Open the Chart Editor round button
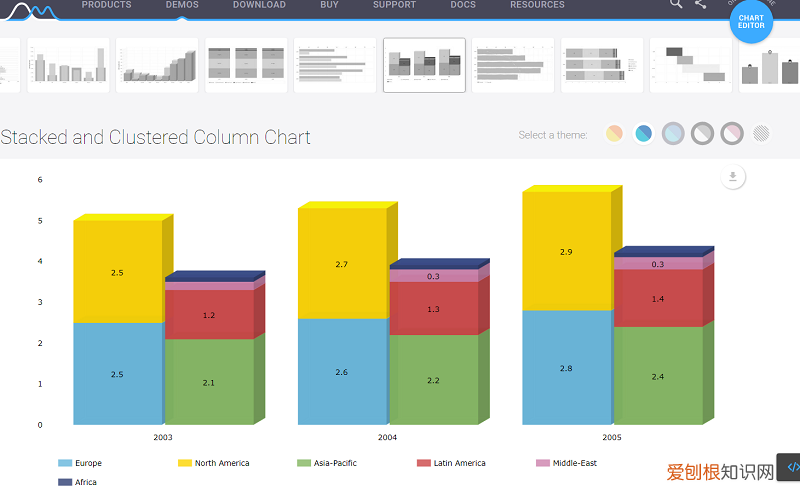The width and height of the screenshot is (800, 491). (751, 19)
